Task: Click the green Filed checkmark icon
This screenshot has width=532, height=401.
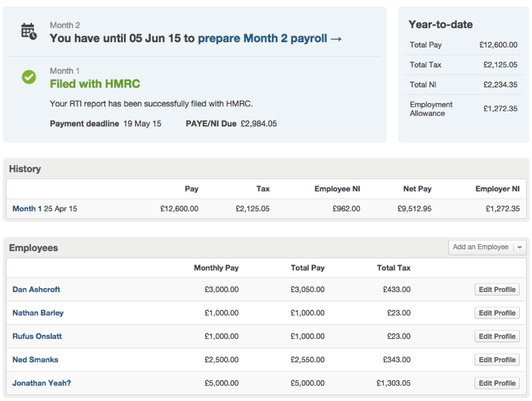Action: tap(29, 77)
